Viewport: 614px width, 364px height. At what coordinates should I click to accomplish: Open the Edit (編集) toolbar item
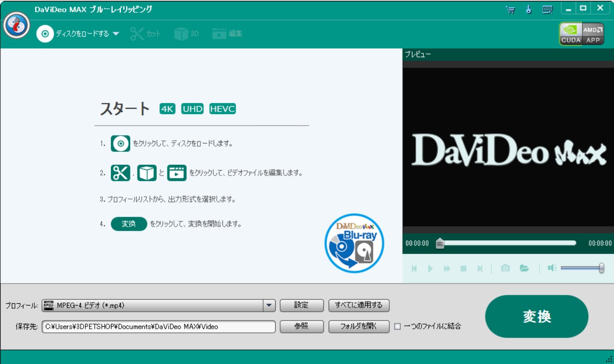pos(227,33)
